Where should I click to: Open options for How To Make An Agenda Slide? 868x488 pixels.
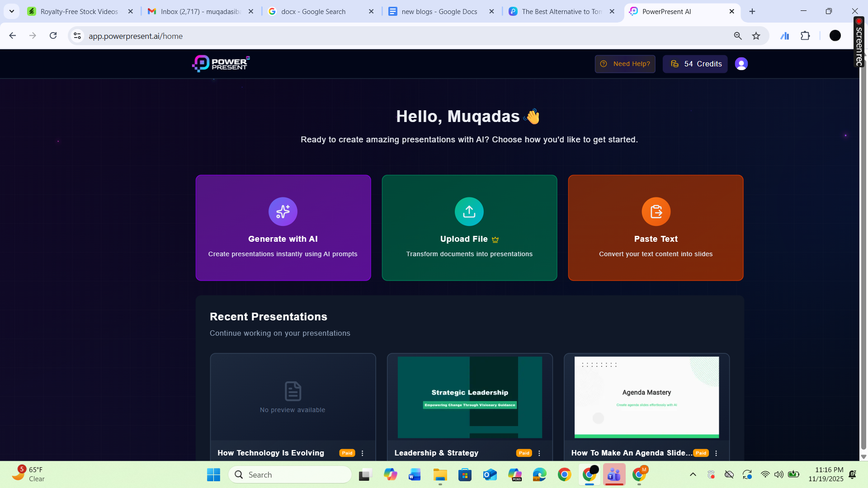716,453
